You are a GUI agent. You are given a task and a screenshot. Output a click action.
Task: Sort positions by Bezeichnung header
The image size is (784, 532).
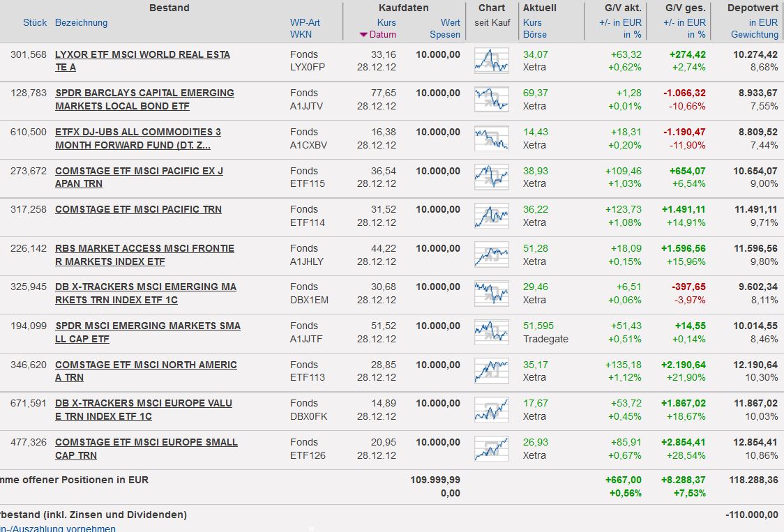tap(82, 22)
